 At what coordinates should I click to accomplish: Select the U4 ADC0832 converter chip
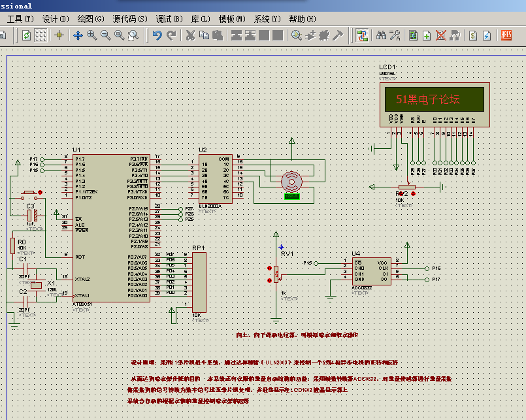[371, 271]
